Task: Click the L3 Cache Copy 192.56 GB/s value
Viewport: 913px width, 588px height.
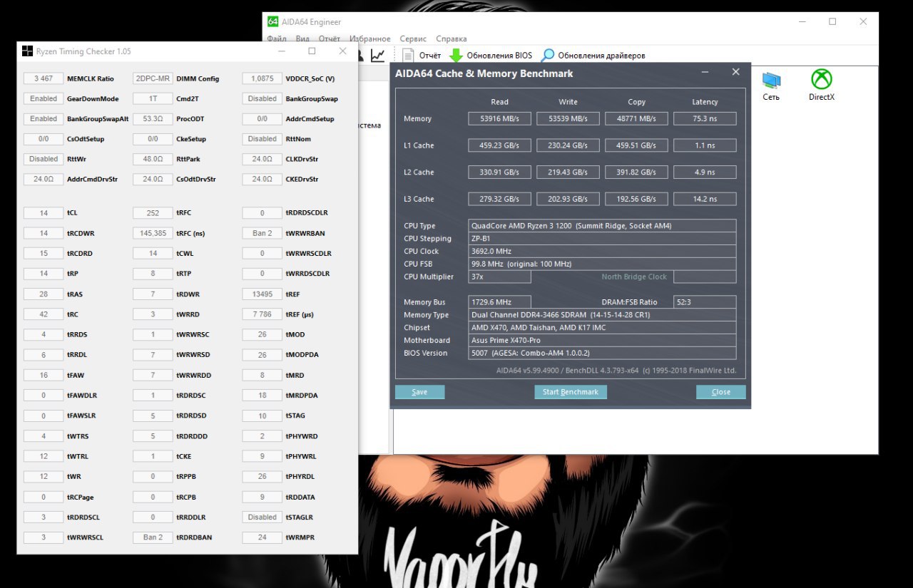Action: click(636, 199)
